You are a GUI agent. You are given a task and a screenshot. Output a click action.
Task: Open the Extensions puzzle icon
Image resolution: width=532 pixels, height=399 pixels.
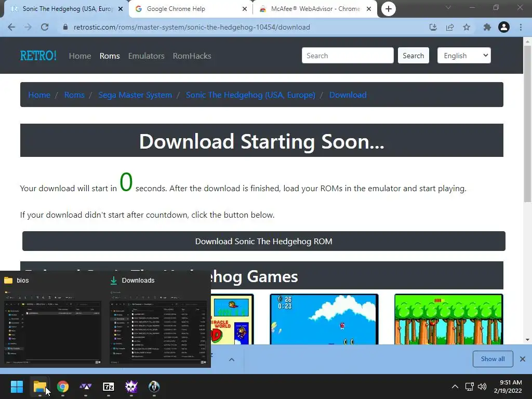pos(487,27)
